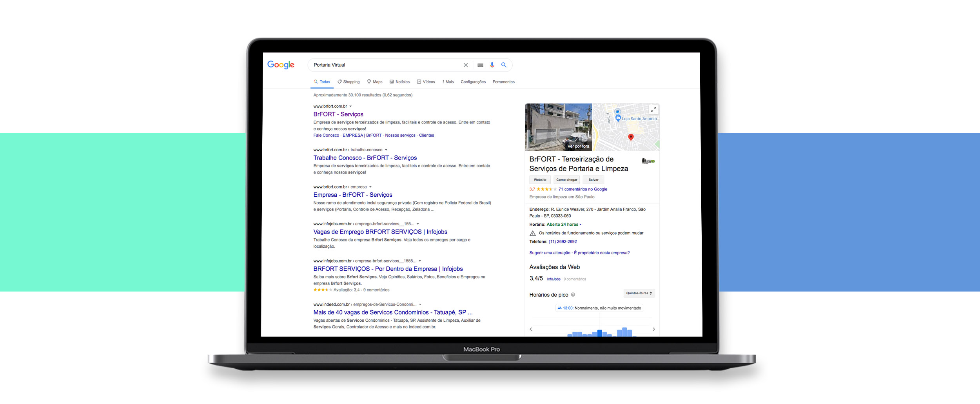Switch to the Maps tab
980x404 pixels.
click(x=374, y=82)
